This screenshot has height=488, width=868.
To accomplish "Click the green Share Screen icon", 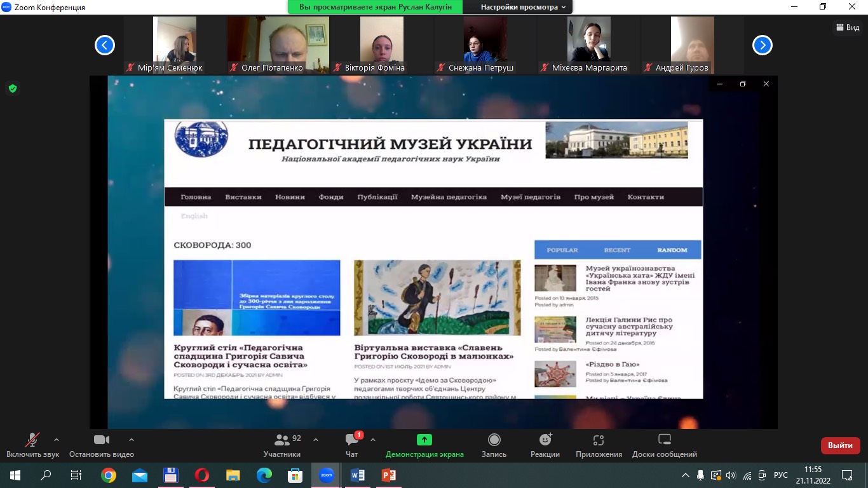I will (x=424, y=440).
